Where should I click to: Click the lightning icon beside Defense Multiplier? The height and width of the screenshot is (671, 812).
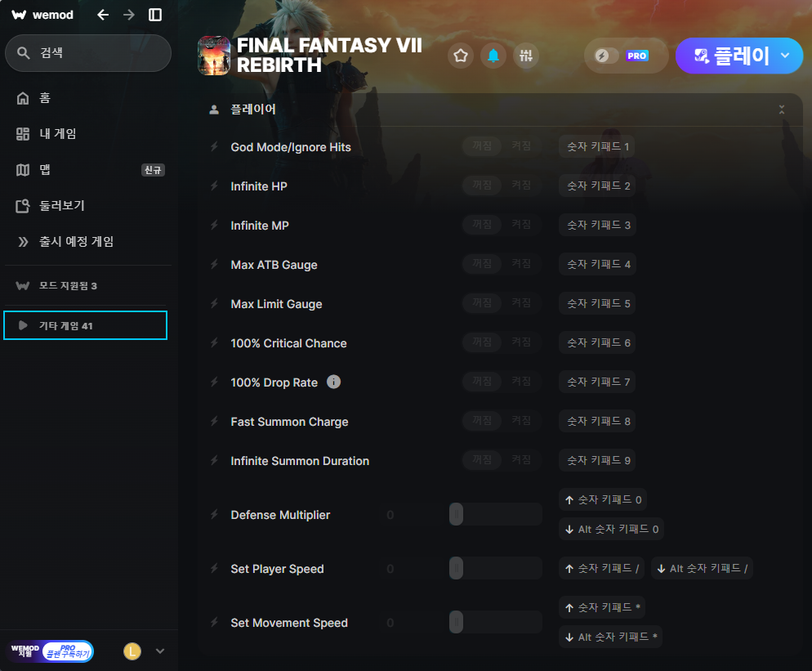[x=214, y=515]
